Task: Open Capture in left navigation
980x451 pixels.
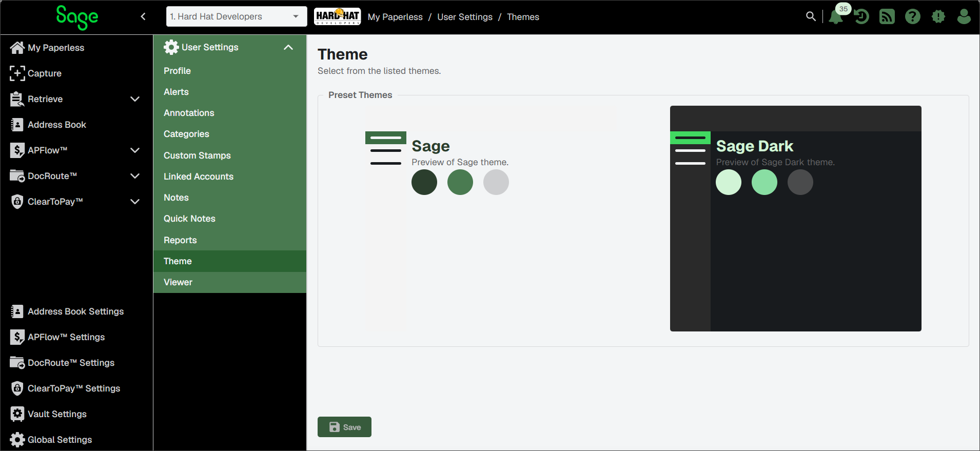Action: coord(76,73)
